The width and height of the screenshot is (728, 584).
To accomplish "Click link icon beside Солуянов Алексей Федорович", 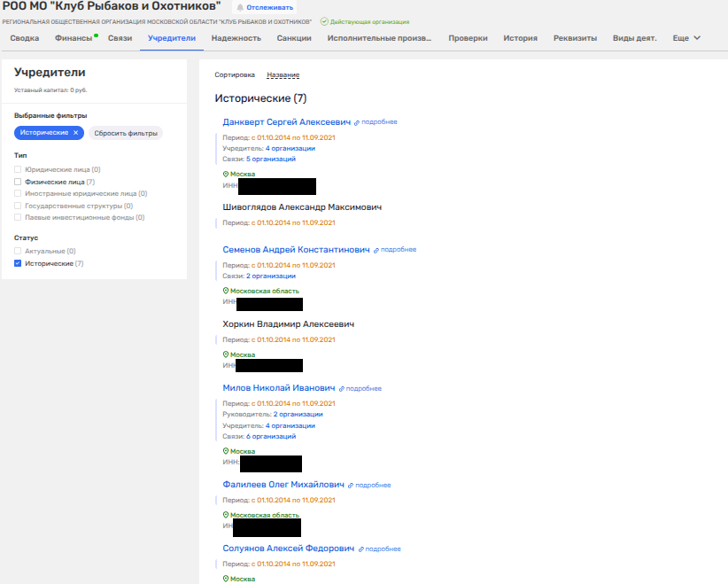I will (x=361, y=549).
